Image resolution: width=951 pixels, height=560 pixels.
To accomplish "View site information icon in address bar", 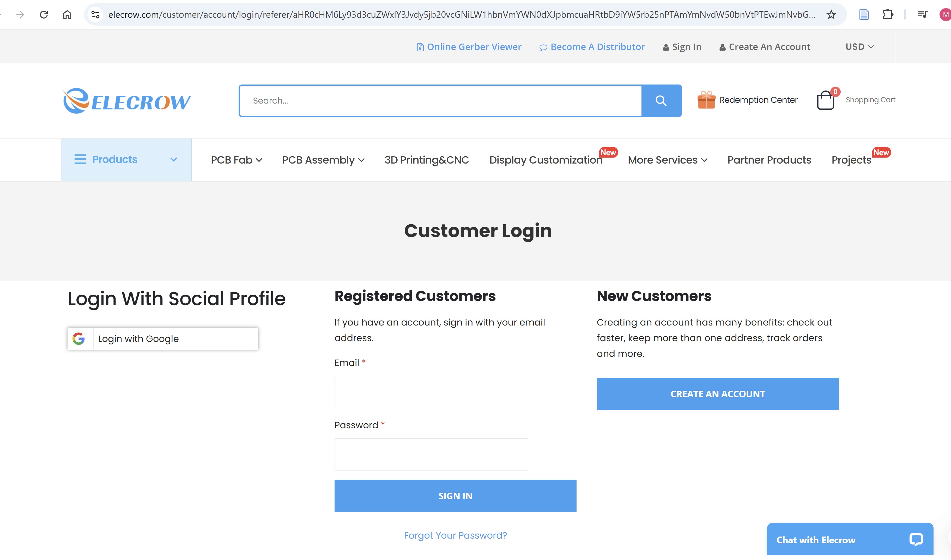I will (95, 15).
